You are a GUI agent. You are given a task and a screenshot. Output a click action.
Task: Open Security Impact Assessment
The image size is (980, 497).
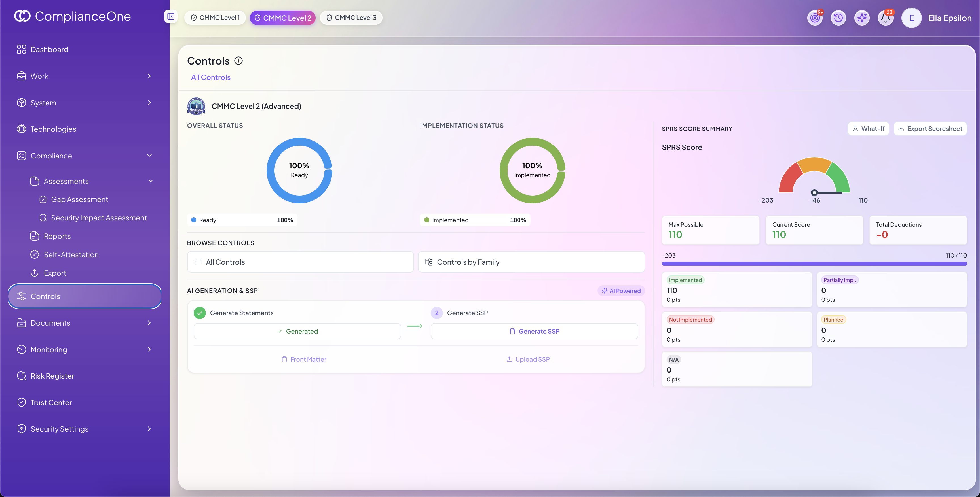pos(98,218)
